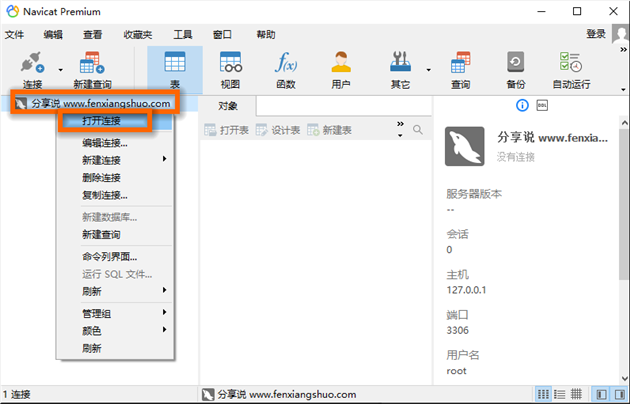Select connection 分享说 www.fenxiangshuo.com in tree
The height and width of the screenshot is (404, 630).
click(99, 104)
